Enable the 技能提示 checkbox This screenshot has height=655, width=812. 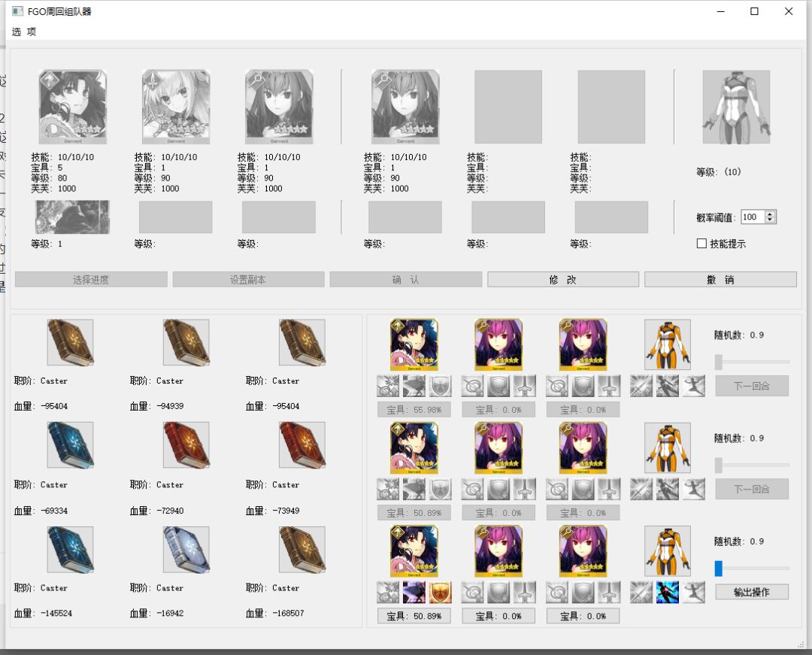point(701,244)
